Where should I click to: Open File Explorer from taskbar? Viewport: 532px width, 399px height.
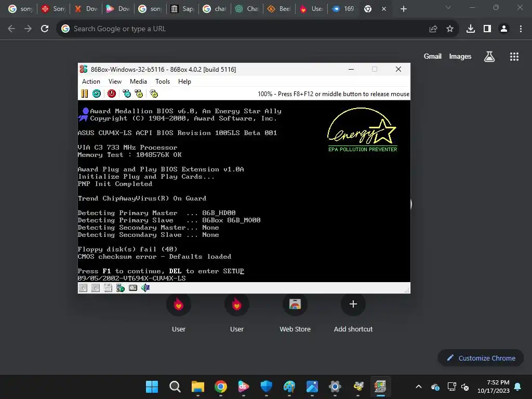pyautogui.click(x=198, y=387)
